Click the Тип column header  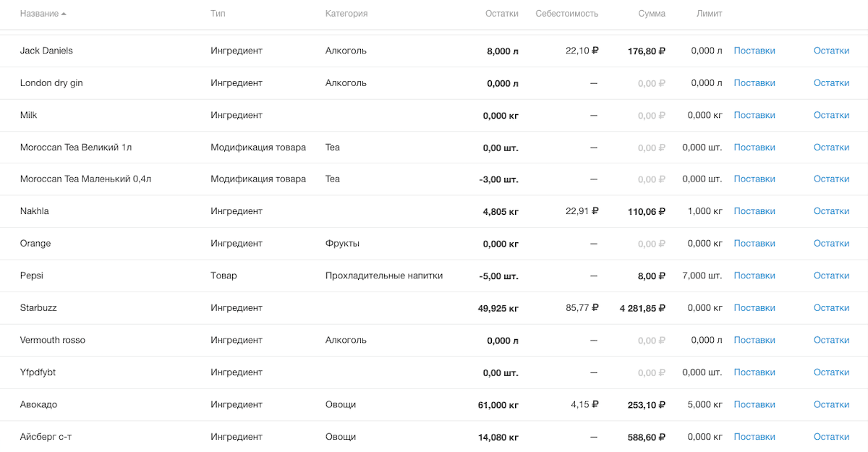tap(218, 14)
